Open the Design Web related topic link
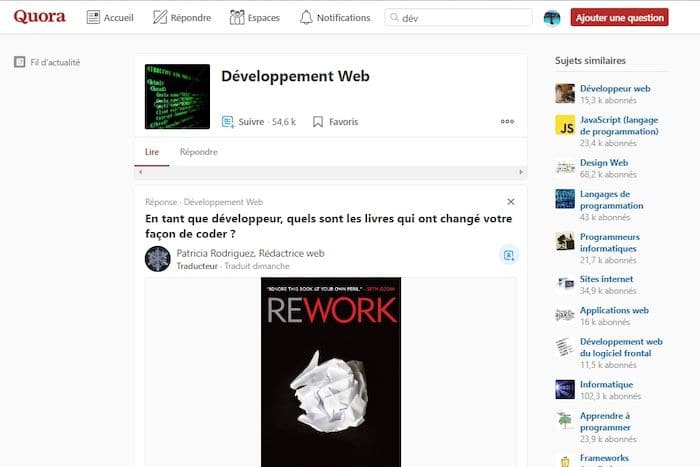The image size is (700, 467). [604, 162]
